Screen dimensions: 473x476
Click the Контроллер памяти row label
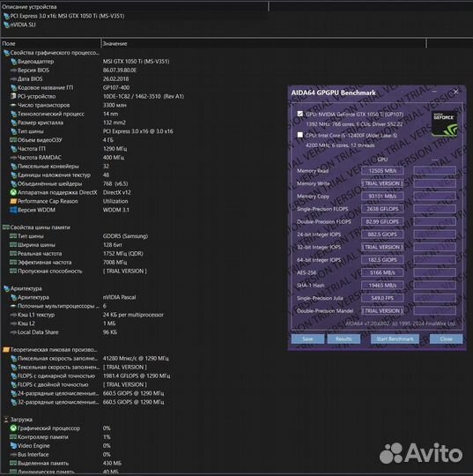pos(43,437)
